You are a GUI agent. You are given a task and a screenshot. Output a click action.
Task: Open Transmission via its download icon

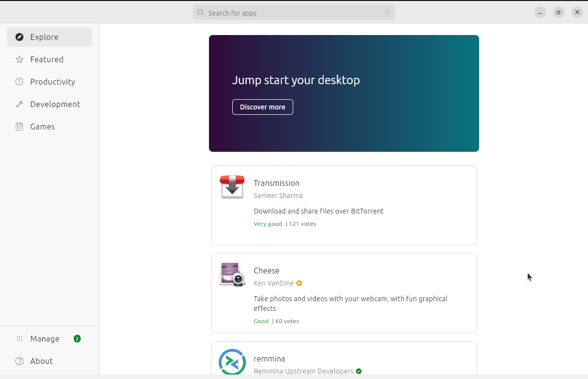(232, 186)
